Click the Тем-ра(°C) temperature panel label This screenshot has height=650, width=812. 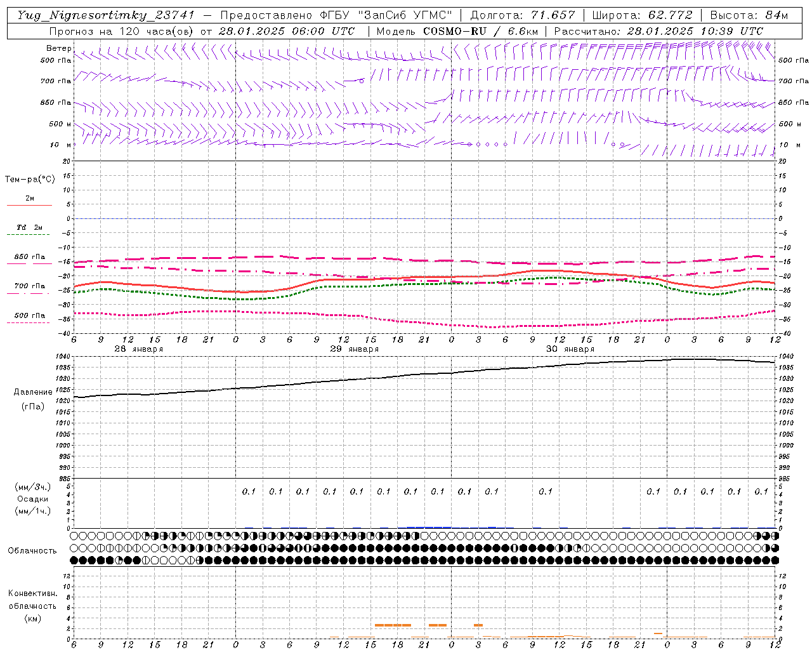(x=30, y=180)
